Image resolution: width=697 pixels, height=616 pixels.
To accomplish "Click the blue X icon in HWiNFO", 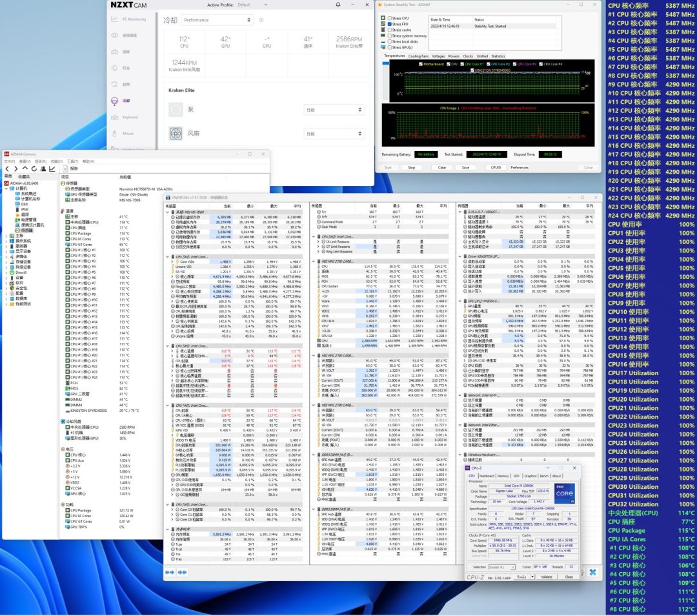I will [592, 571].
